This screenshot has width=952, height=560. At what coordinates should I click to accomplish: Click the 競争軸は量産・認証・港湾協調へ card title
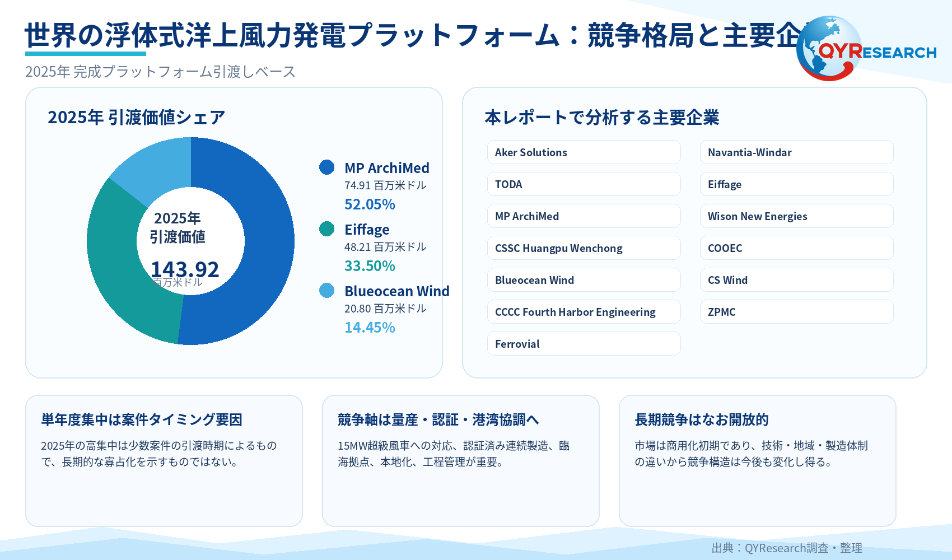(438, 419)
